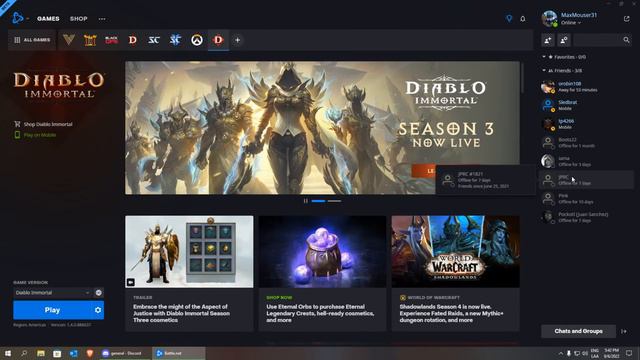The image size is (640, 360).
Task: Select the second carousel indicator
Action: click(334, 201)
